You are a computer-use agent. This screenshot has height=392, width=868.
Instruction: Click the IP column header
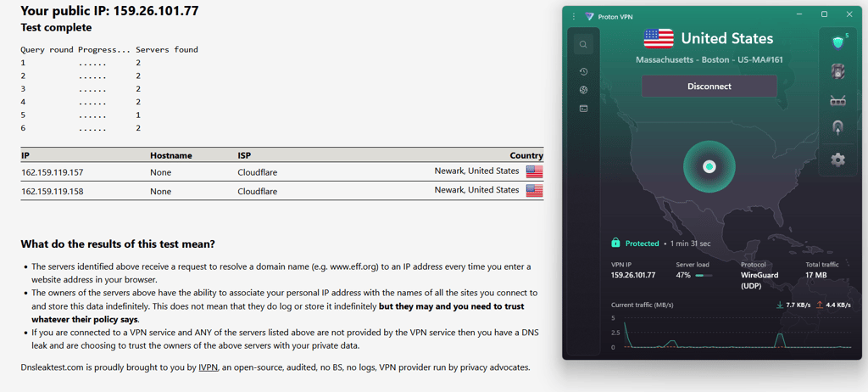click(25, 156)
